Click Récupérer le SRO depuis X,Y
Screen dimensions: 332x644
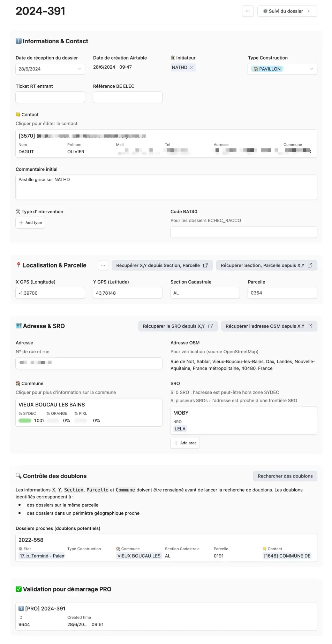point(178,326)
